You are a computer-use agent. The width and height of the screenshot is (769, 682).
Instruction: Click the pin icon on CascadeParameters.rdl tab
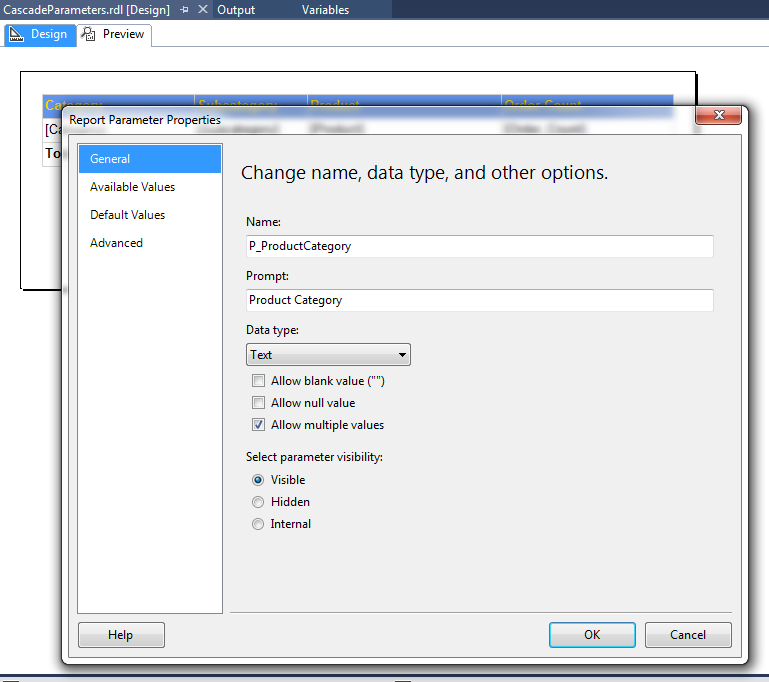coord(184,10)
